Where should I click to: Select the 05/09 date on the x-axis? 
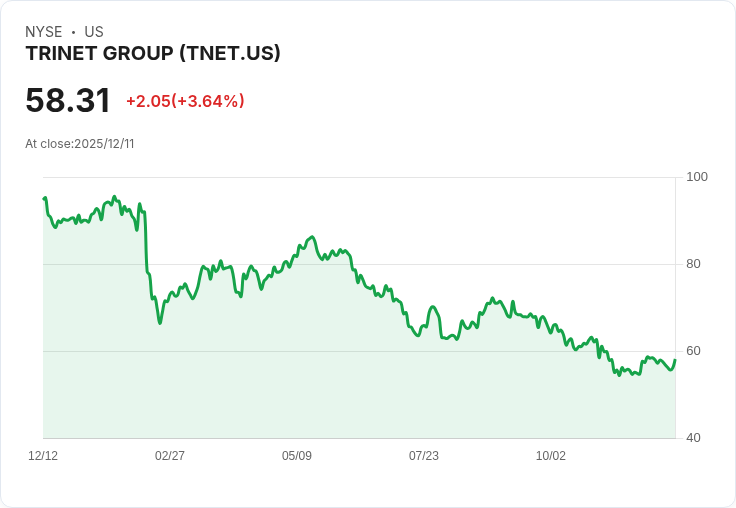[x=297, y=456]
